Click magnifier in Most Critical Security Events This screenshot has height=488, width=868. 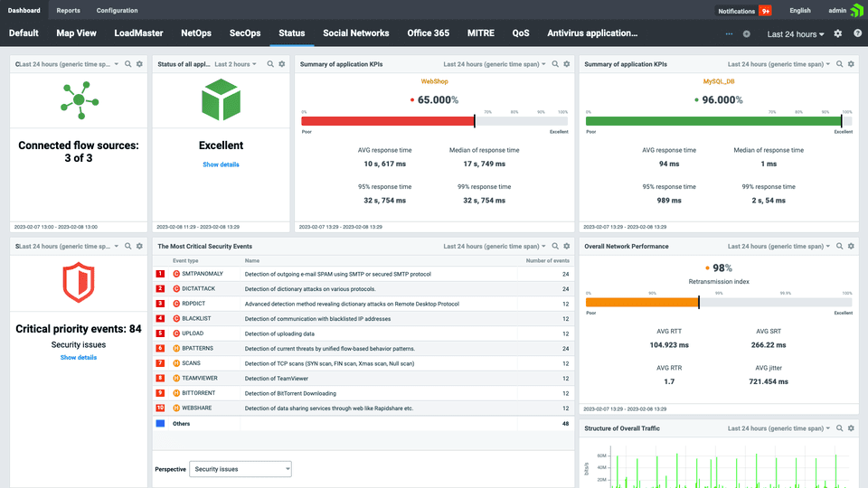554,246
